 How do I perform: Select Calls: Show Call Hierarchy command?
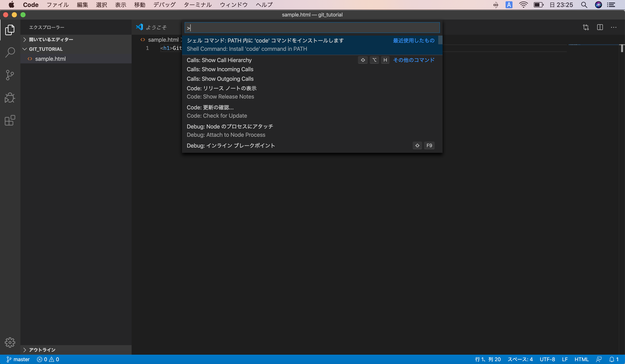point(312,60)
